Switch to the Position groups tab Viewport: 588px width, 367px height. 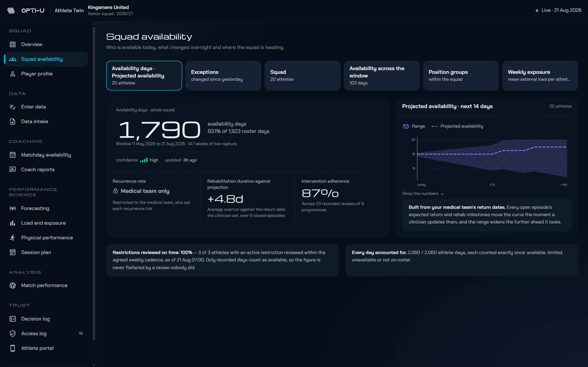pyautogui.click(x=461, y=75)
